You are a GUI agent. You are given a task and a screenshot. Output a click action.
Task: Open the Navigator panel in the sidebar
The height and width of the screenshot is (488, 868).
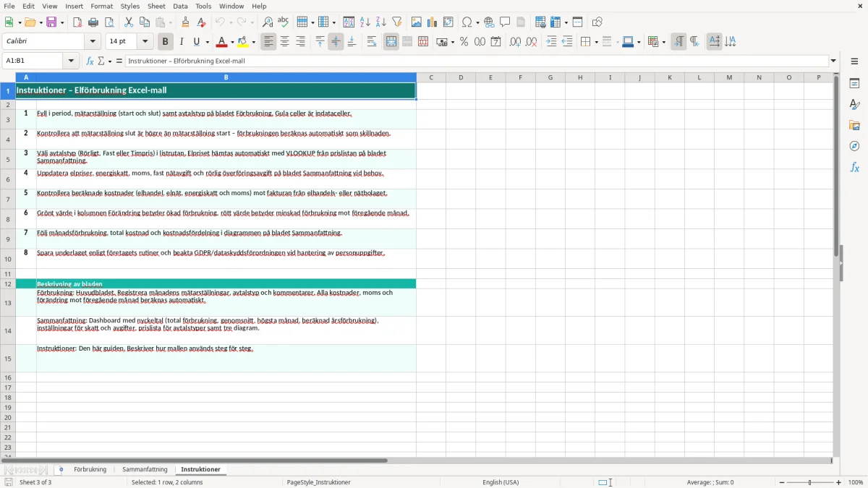(854, 147)
